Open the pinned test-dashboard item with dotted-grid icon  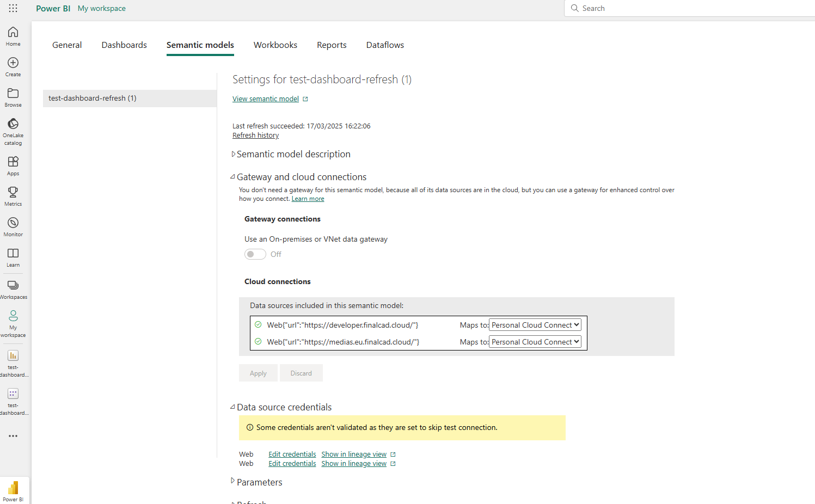13,401
